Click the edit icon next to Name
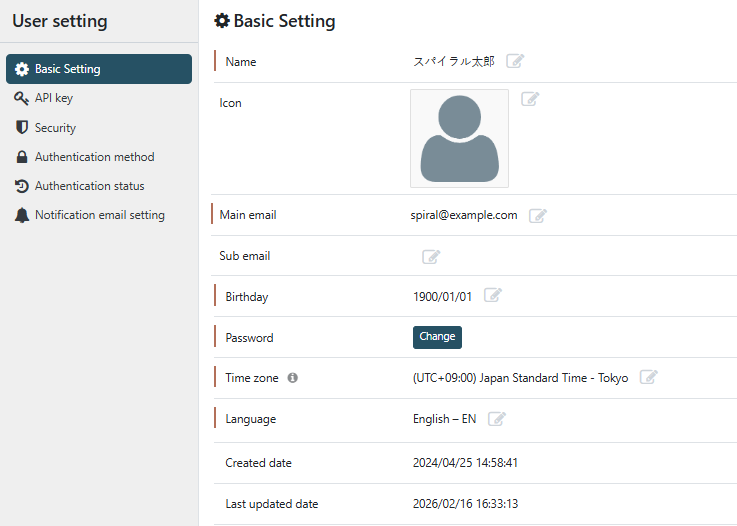This screenshot has width=737, height=526. tap(515, 61)
